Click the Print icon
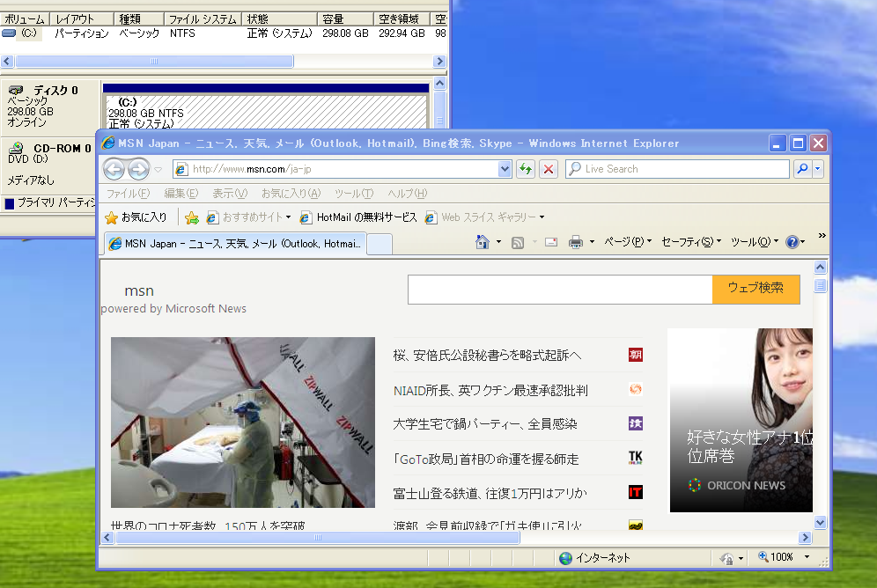The width and height of the screenshot is (877, 588). point(576,242)
